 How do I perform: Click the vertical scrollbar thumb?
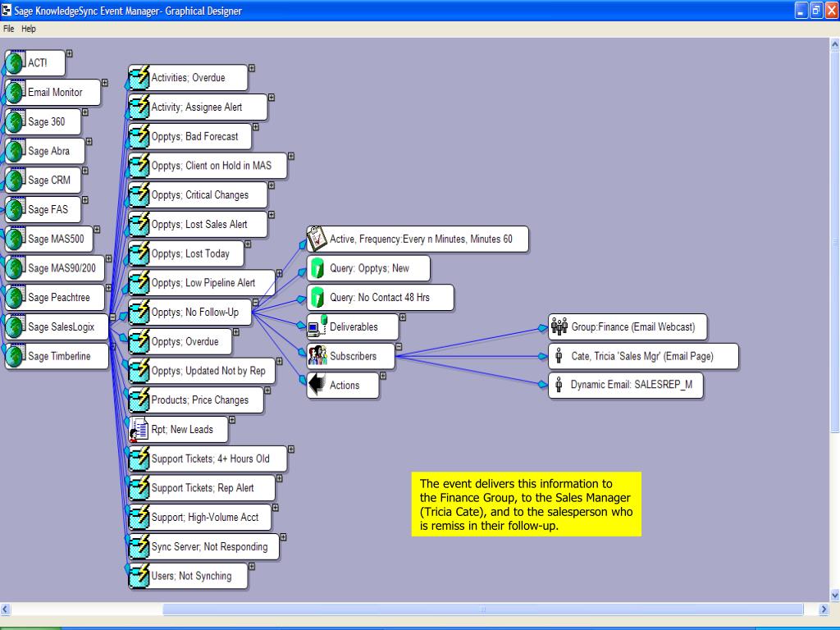tap(834, 242)
